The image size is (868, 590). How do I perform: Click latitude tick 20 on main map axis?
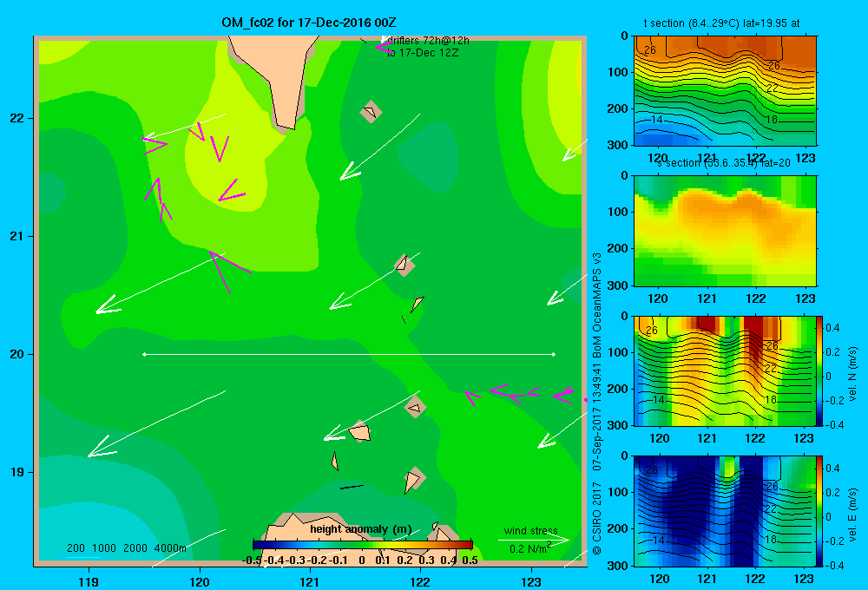tap(16, 354)
